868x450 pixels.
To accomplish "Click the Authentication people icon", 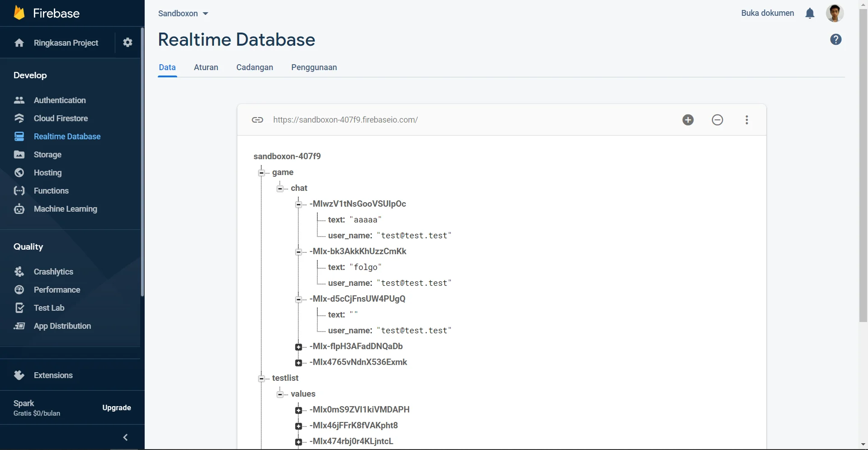I will (19, 100).
